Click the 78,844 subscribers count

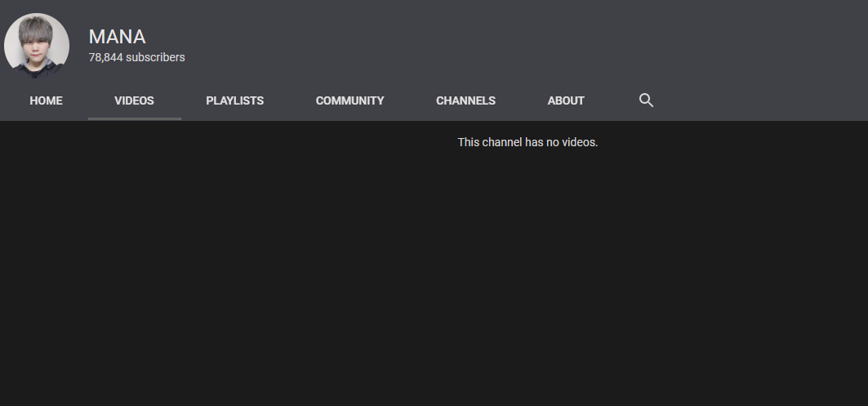(x=136, y=57)
